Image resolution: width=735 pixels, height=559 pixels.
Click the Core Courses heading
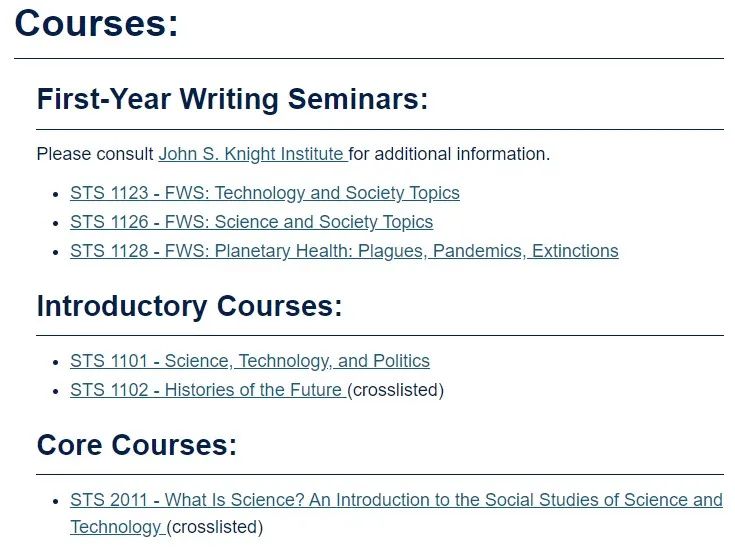137,445
